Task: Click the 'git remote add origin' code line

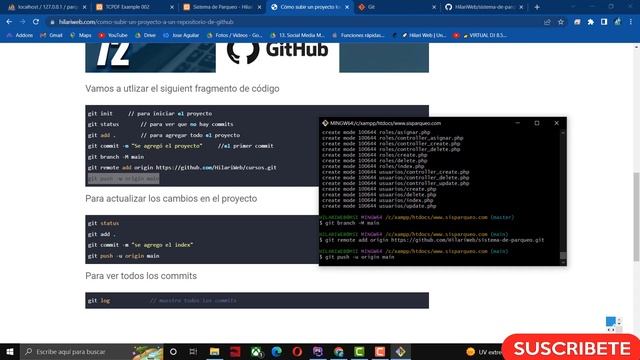Action: [x=182, y=167]
